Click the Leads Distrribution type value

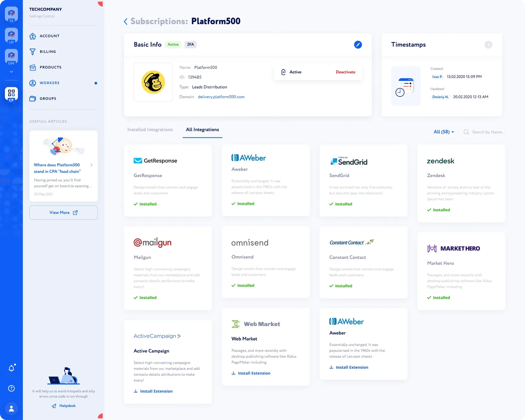pos(210,87)
